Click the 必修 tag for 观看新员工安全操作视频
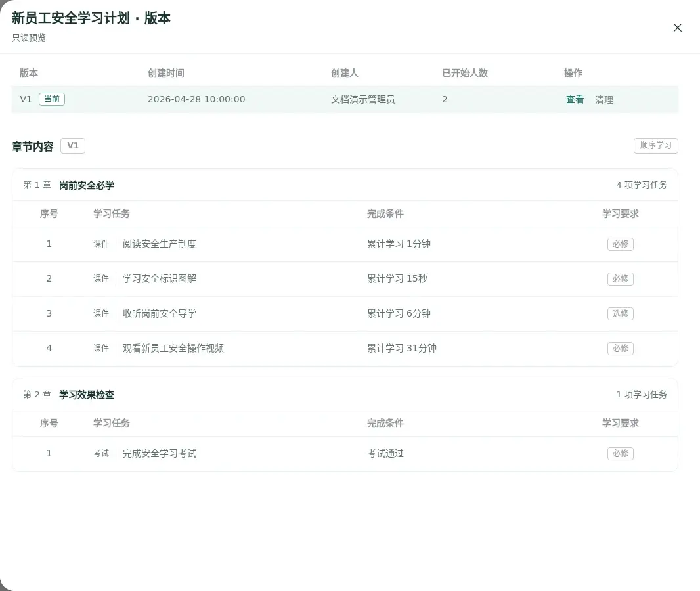 pyautogui.click(x=620, y=349)
